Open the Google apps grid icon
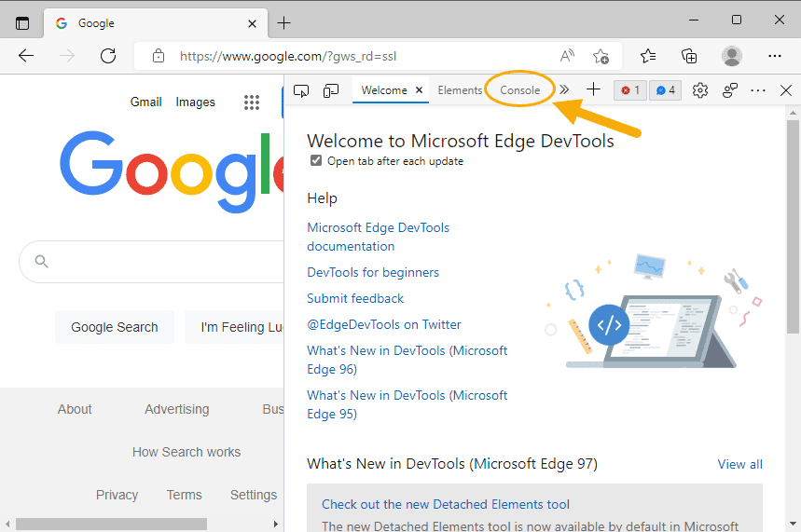 (252, 102)
